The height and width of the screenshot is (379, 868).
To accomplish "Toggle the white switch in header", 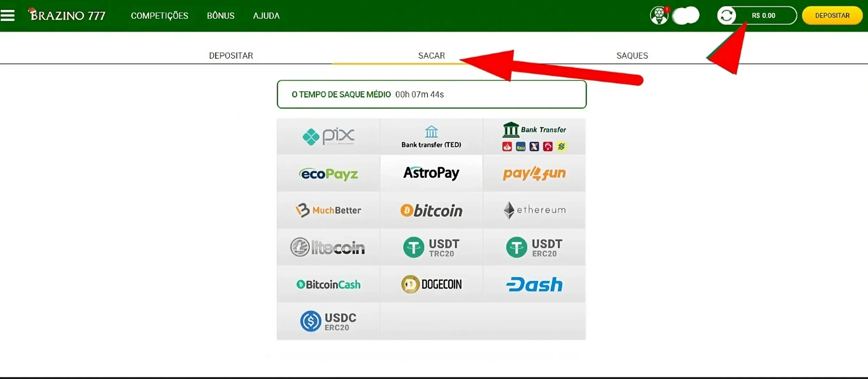I will [686, 16].
